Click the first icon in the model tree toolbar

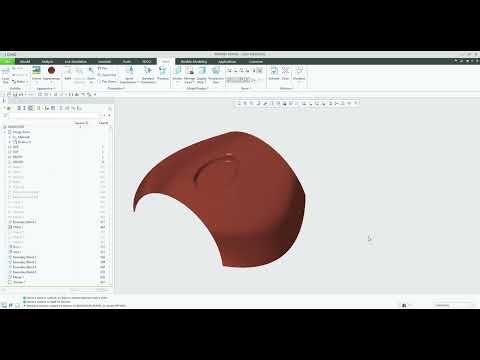8,108
